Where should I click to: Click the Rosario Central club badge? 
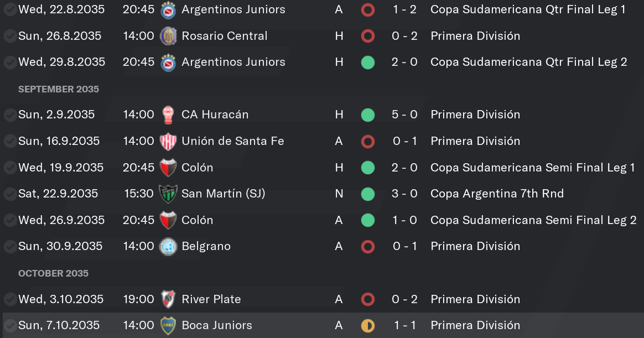168,36
